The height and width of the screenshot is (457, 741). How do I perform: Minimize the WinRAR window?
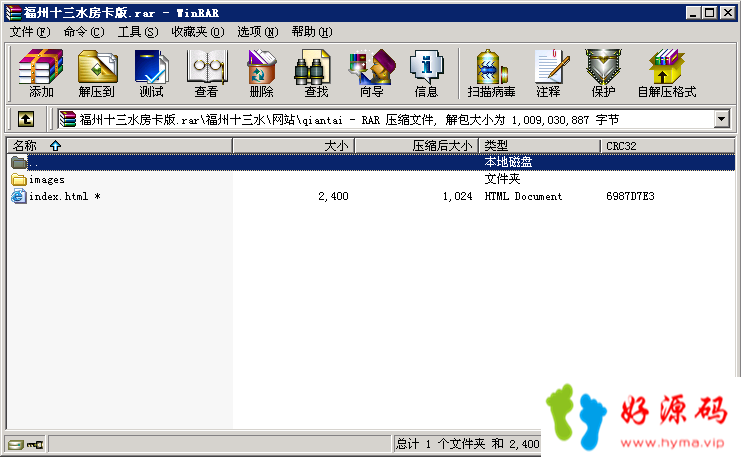pos(693,13)
